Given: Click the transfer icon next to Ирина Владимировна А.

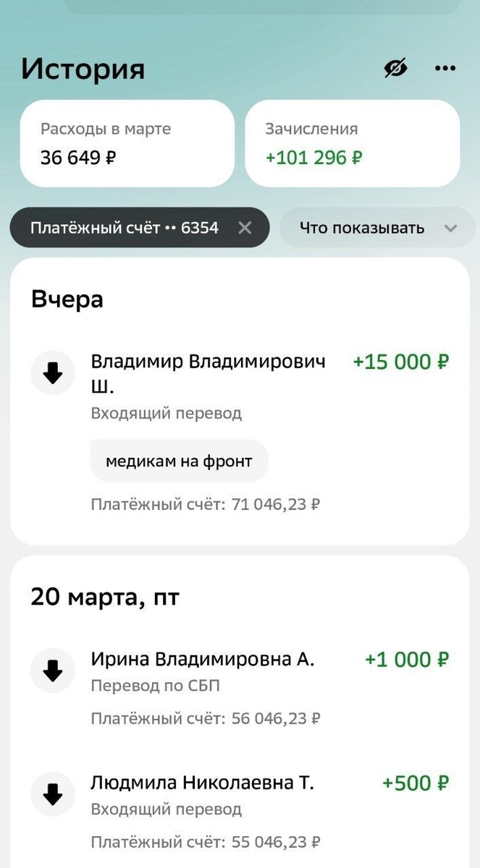Looking at the screenshot, I should (x=52, y=670).
